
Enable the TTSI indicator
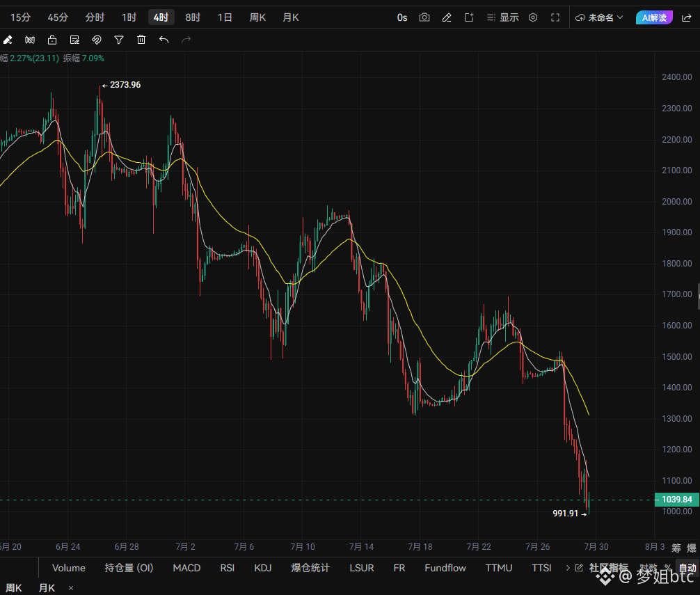(541, 568)
